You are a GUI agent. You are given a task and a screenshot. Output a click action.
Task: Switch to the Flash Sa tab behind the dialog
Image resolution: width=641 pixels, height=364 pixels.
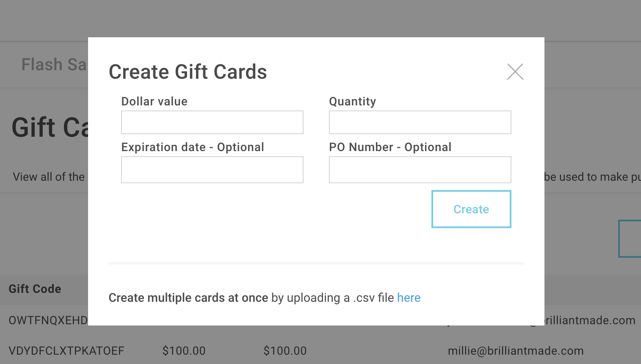(54, 65)
